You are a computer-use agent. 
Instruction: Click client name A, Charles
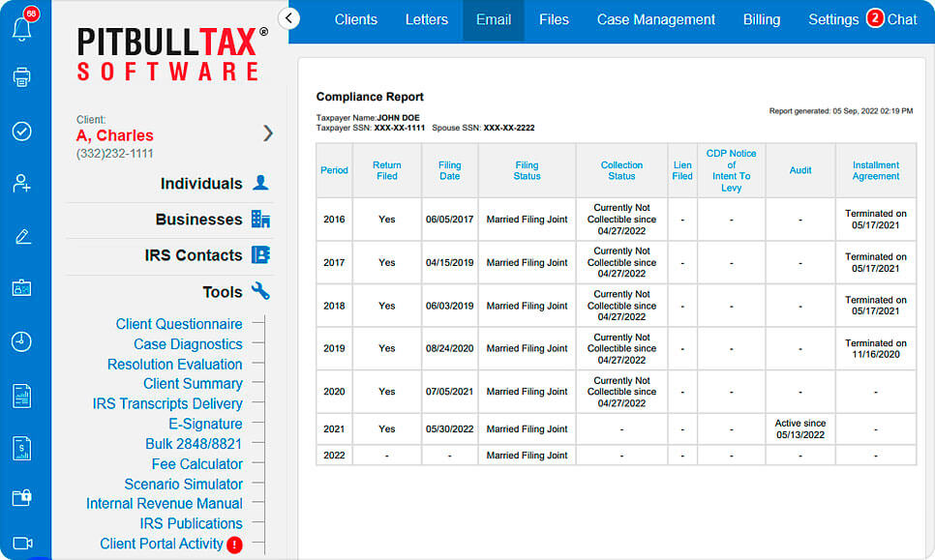coord(114,135)
